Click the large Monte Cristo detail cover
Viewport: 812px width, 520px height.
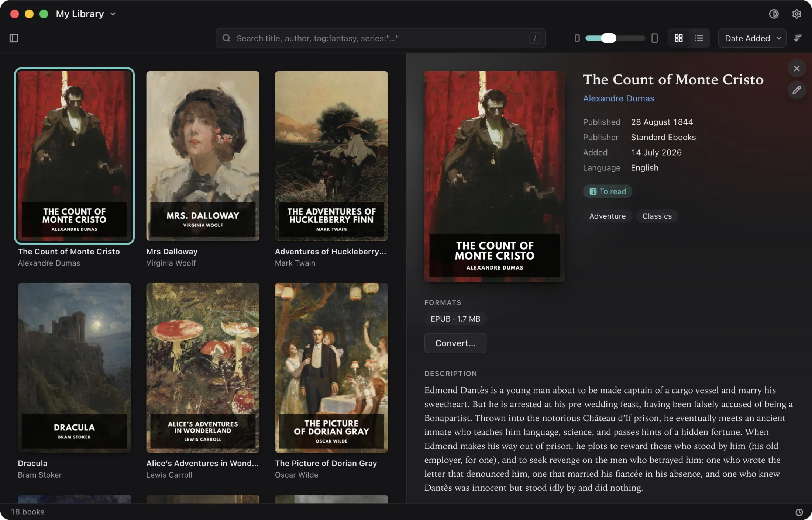pyautogui.click(x=494, y=176)
